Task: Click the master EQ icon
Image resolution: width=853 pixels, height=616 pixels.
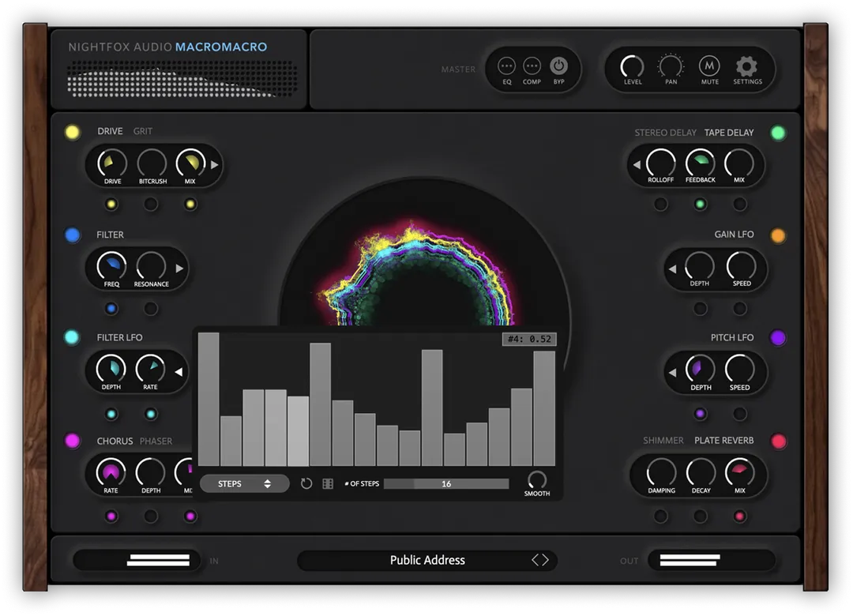Action: click(x=507, y=66)
